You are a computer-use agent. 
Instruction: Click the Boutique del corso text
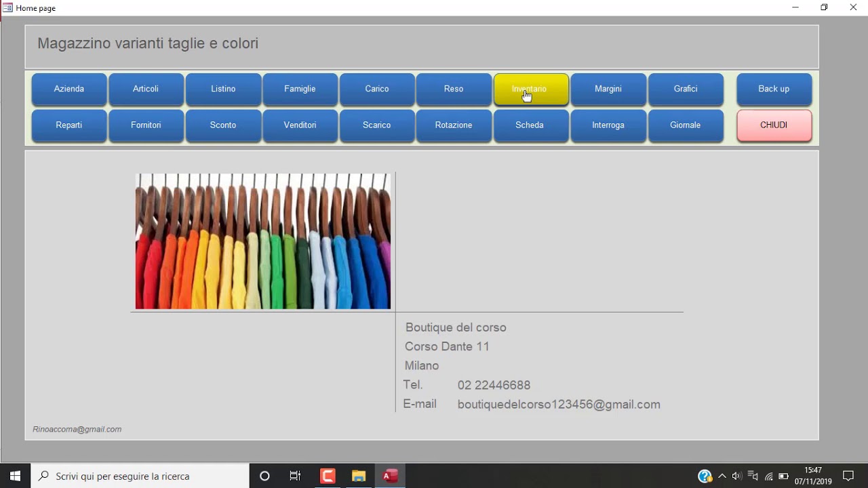point(456,327)
